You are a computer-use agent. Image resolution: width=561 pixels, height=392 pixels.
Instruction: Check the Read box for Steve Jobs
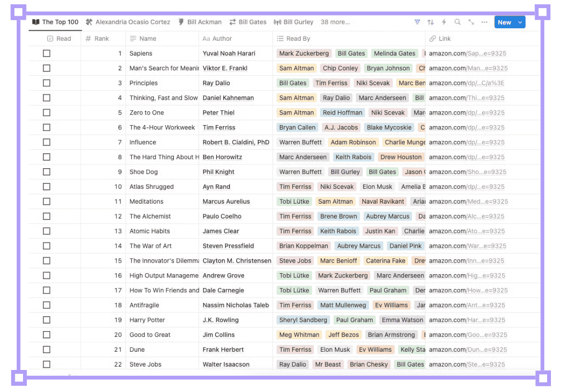[x=46, y=364]
